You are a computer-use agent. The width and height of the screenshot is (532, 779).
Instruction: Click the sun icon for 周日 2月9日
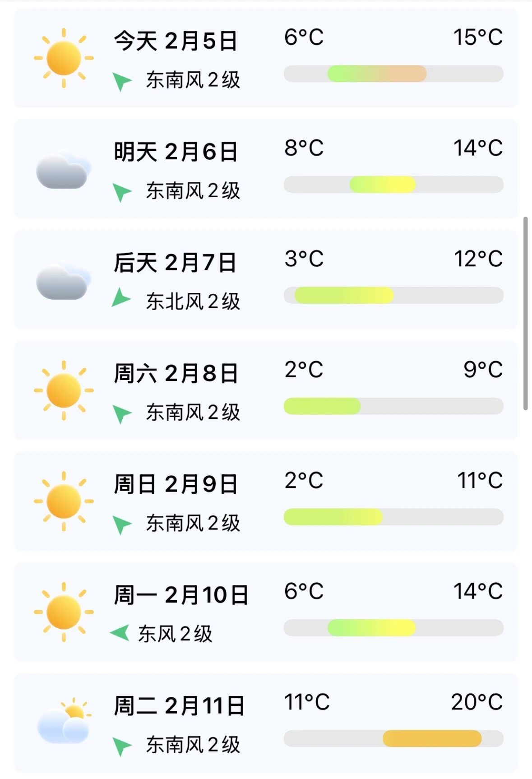(x=64, y=501)
